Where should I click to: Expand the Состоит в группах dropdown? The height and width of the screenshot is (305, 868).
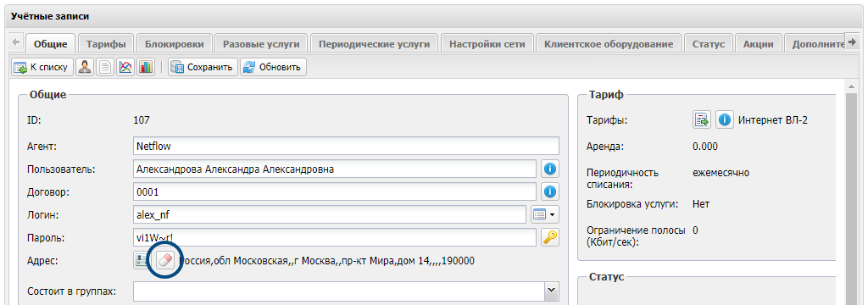tap(551, 291)
